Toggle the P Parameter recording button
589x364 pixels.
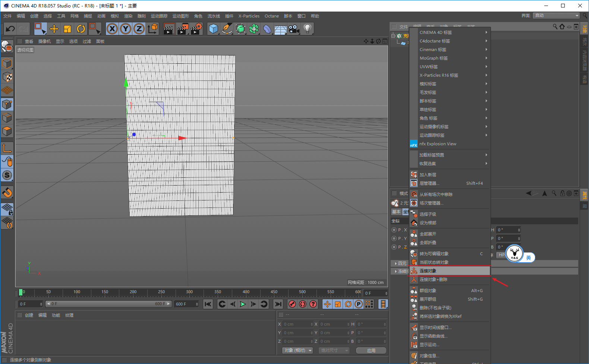click(359, 304)
